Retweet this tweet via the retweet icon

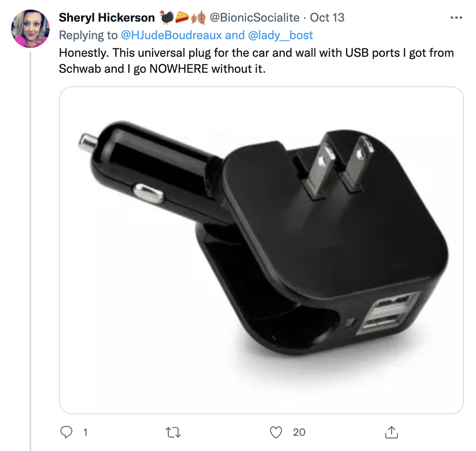pyautogui.click(x=173, y=432)
